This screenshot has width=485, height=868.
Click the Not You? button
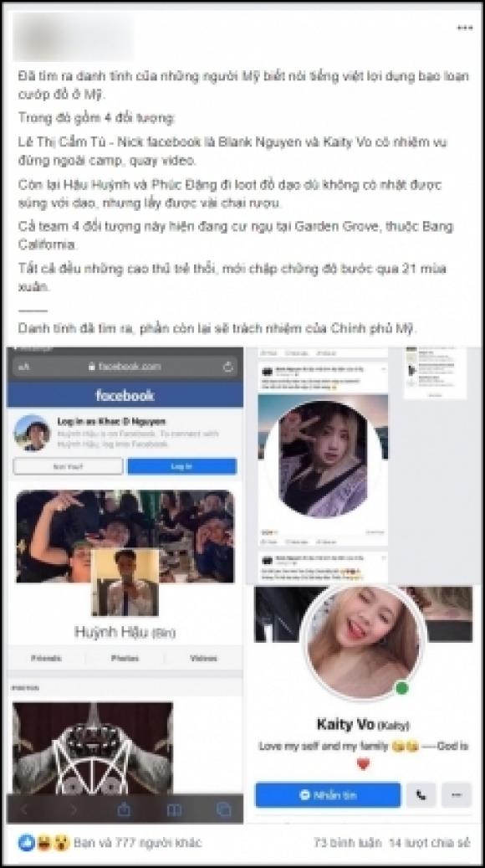pyautogui.click(x=68, y=467)
